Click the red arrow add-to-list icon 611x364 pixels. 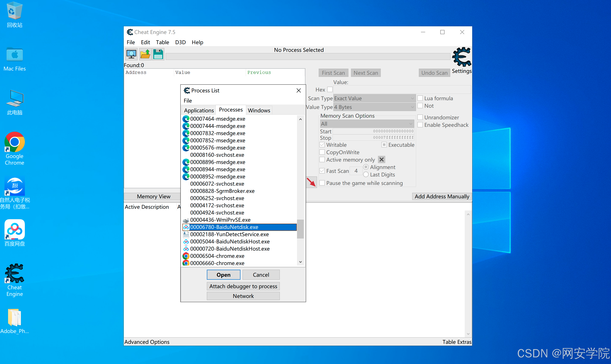[x=311, y=182]
